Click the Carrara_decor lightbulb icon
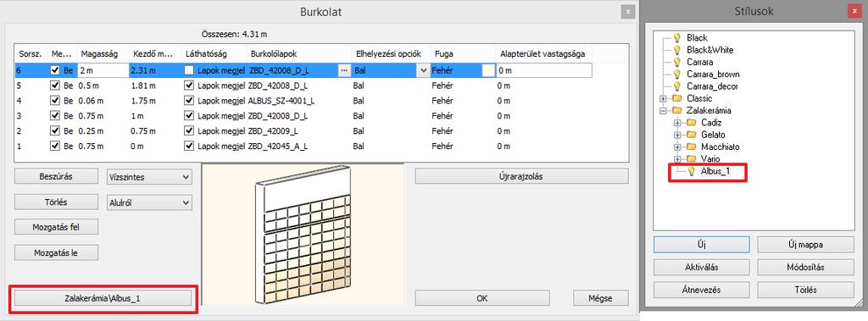This screenshot has width=868, height=321. coord(676,86)
